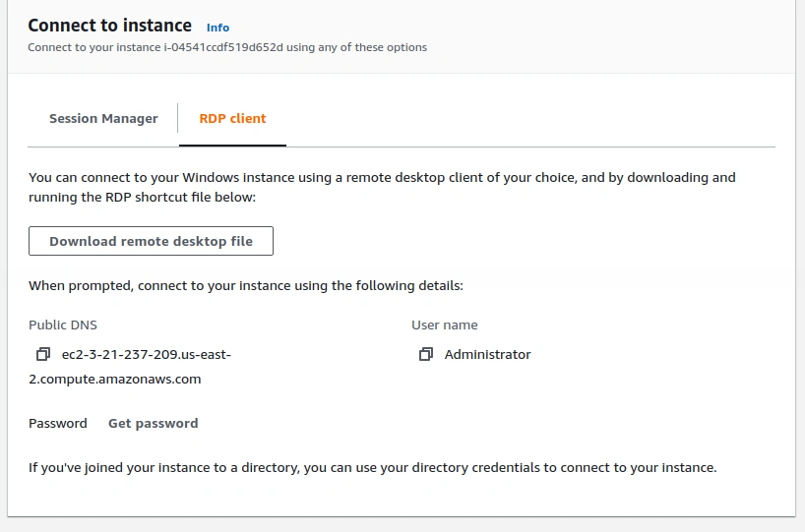Click Download remote desktop file button
805x532 pixels.
point(151,241)
